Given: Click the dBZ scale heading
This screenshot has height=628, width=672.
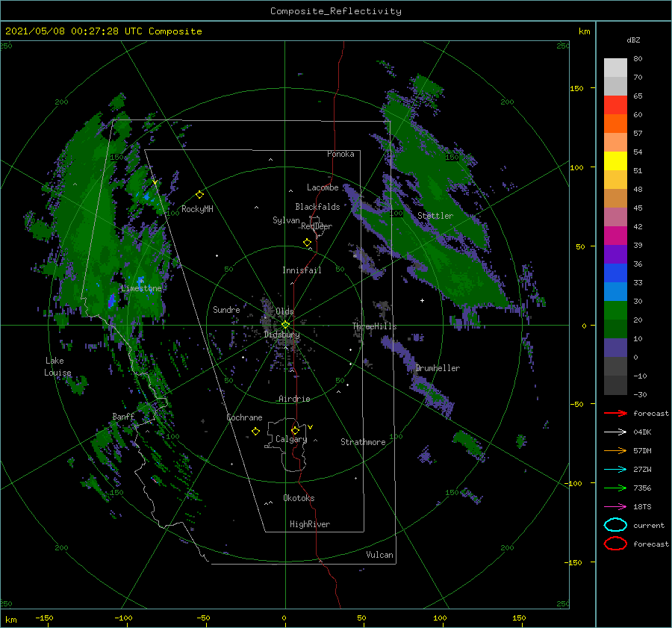Looking at the screenshot, I should [x=633, y=40].
